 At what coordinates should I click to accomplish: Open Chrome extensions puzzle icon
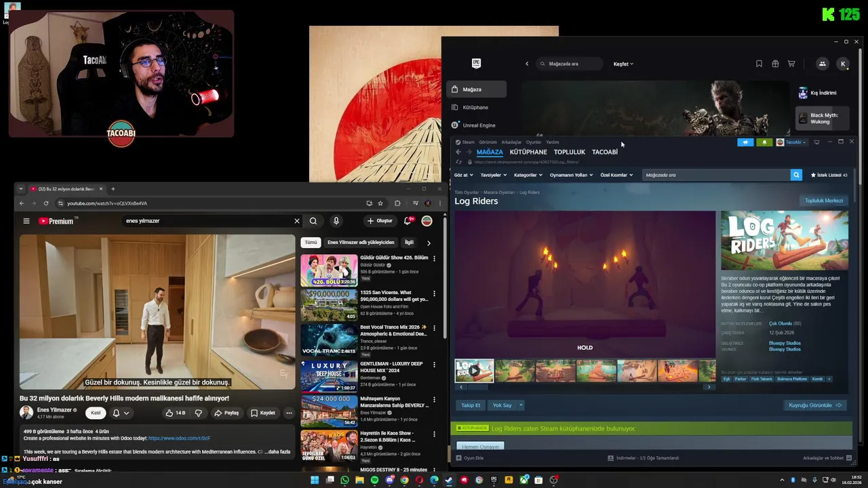tap(397, 203)
